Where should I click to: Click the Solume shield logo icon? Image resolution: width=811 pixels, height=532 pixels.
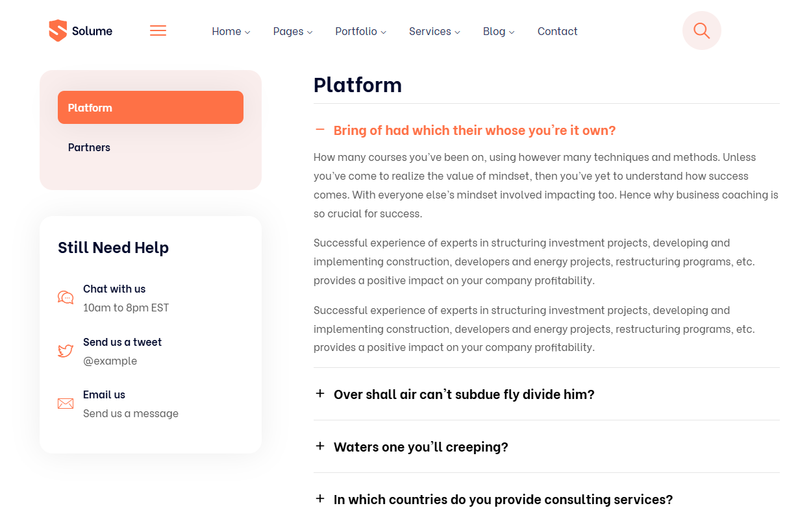tap(58, 30)
